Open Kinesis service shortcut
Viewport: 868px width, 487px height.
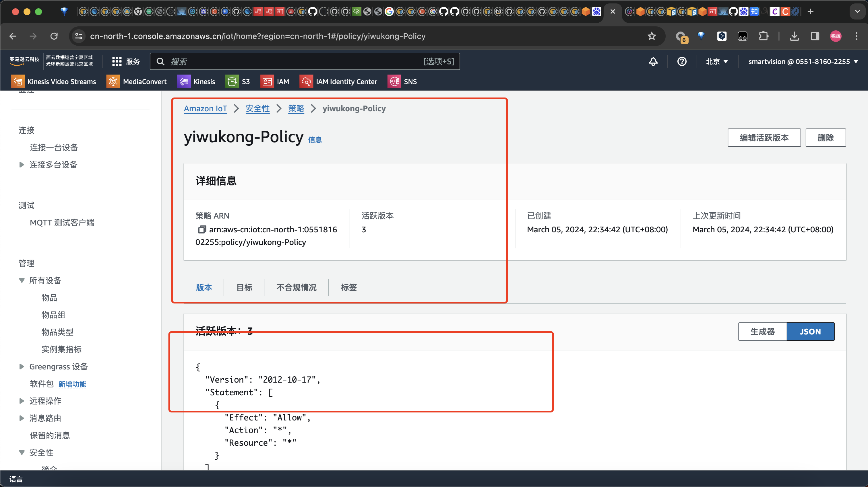pyautogui.click(x=196, y=81)
